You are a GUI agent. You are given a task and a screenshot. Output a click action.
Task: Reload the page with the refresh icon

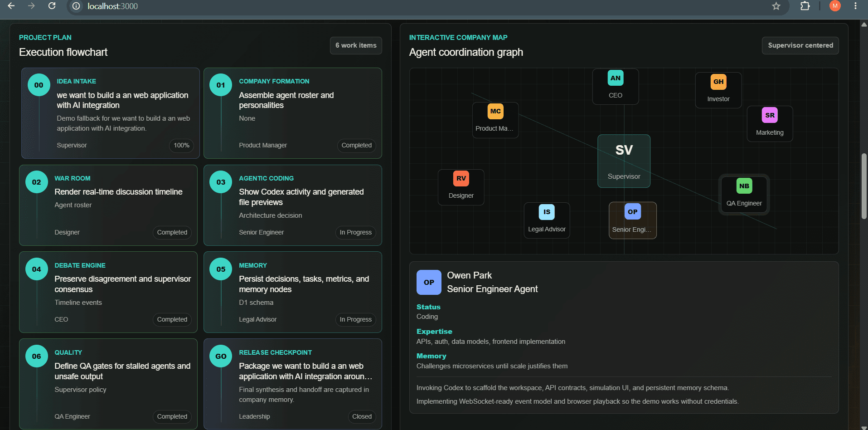pos(52,6)
